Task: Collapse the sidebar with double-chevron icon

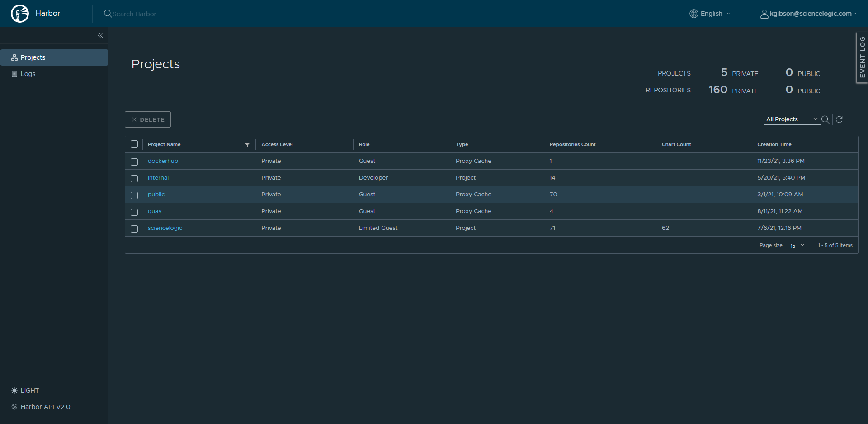Action: click(x=100, y=35)
